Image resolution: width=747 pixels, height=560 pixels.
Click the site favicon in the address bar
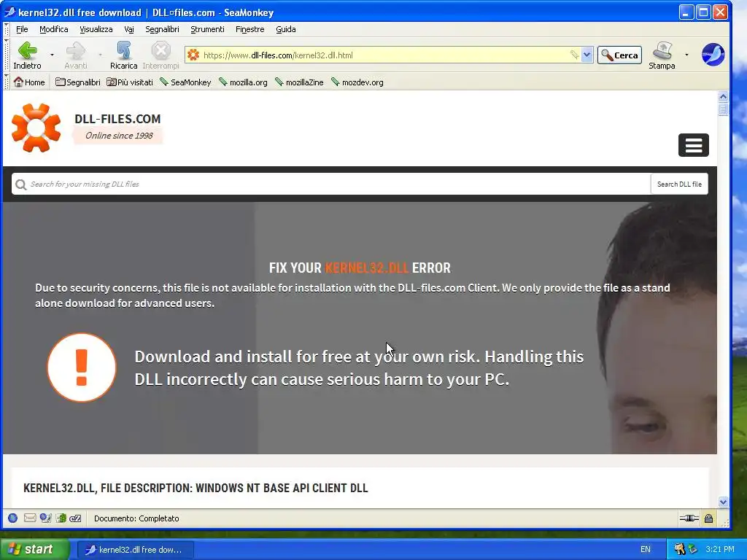193,55
